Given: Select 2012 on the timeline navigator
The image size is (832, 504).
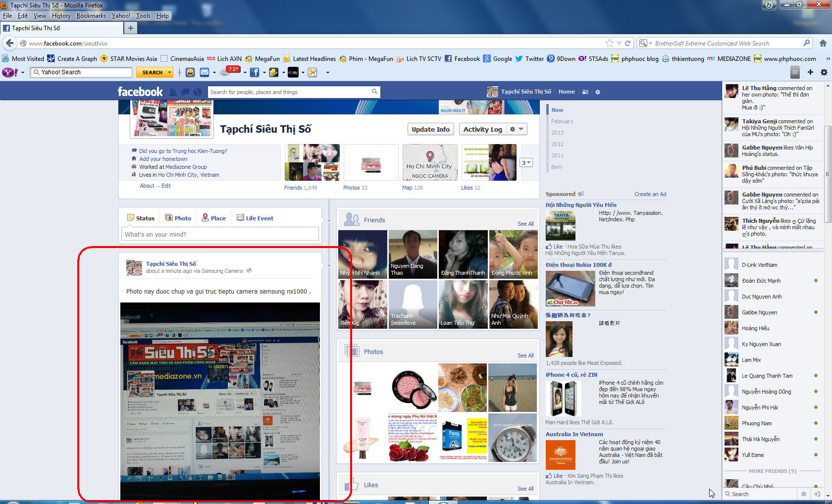Looking at the screenshot, I should pyautogui.click(x=557, y=144).
